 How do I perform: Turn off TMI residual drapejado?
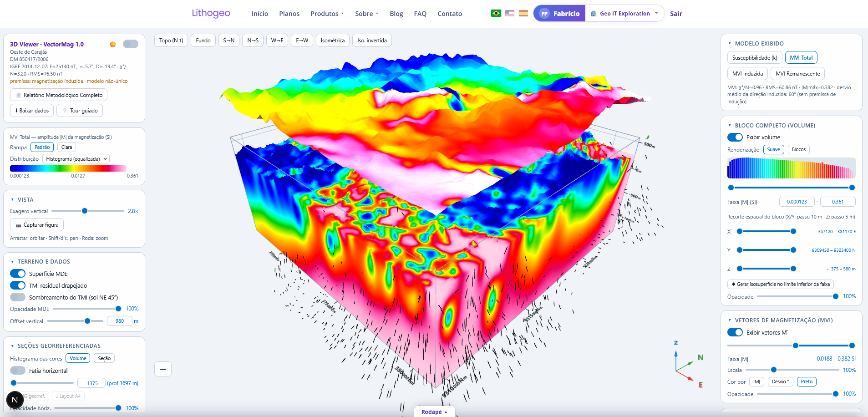pyautogui.click(x=18, y=285)
